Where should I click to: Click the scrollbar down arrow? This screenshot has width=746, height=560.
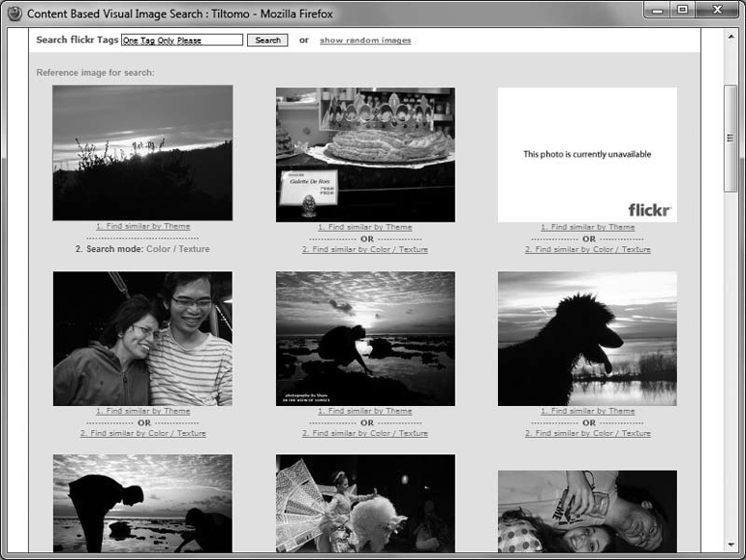[731, 545]
